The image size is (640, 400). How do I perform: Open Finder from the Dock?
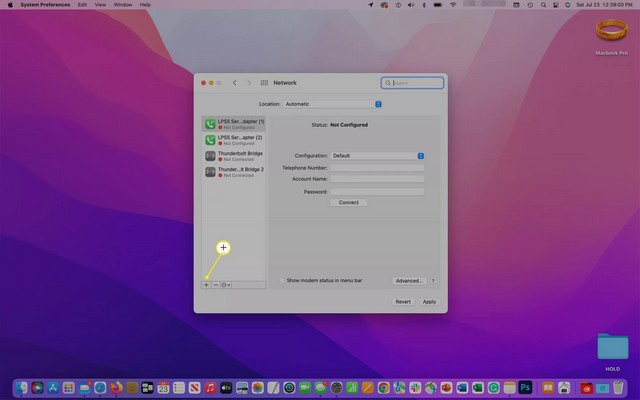coord(22,387)
